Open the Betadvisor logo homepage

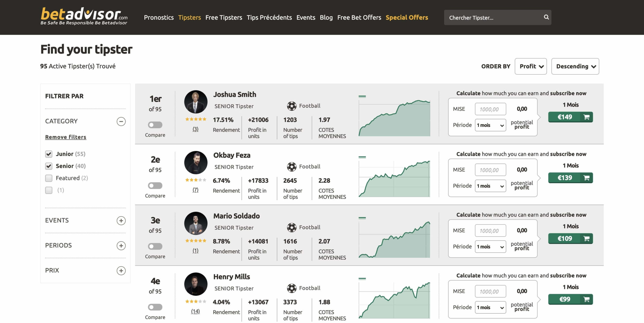(84, 16)
